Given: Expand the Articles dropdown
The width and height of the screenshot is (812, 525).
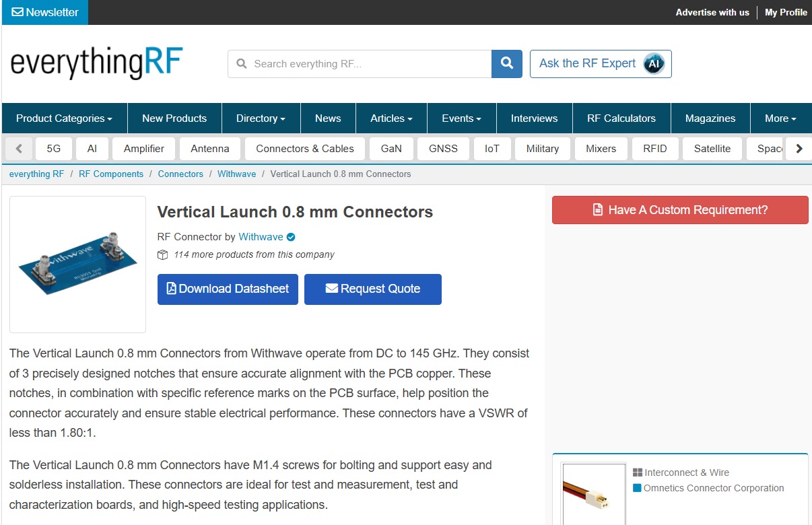Looking at the screenshot, I should point(391,118).
